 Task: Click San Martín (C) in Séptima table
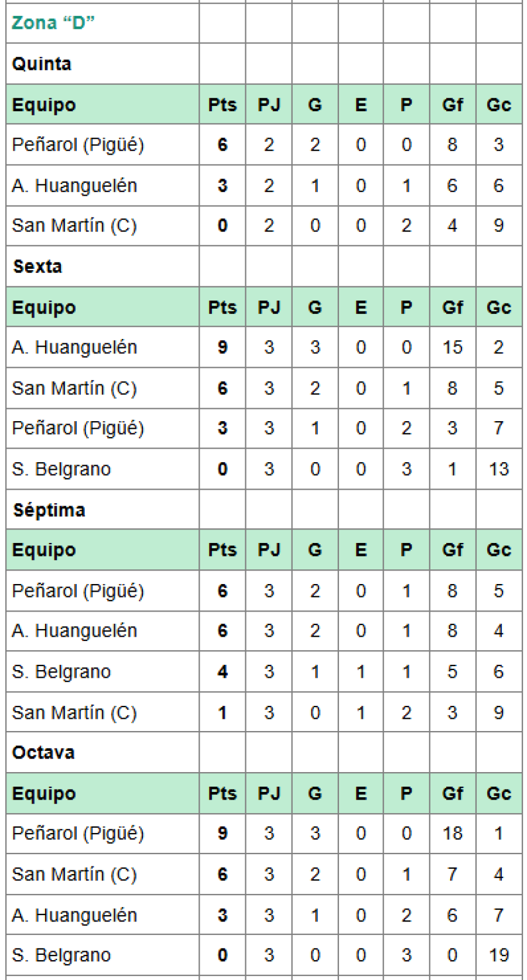pos(74,713)
